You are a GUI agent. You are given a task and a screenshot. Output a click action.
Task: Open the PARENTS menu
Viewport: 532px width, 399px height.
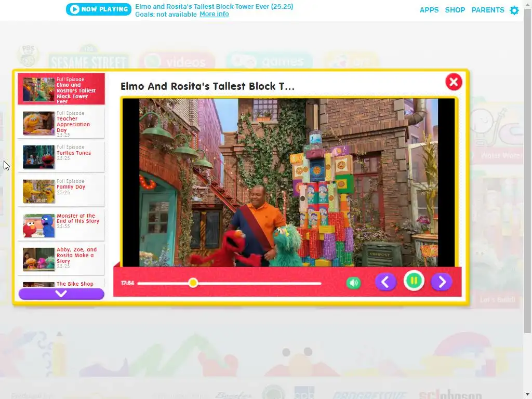(487, 10)
